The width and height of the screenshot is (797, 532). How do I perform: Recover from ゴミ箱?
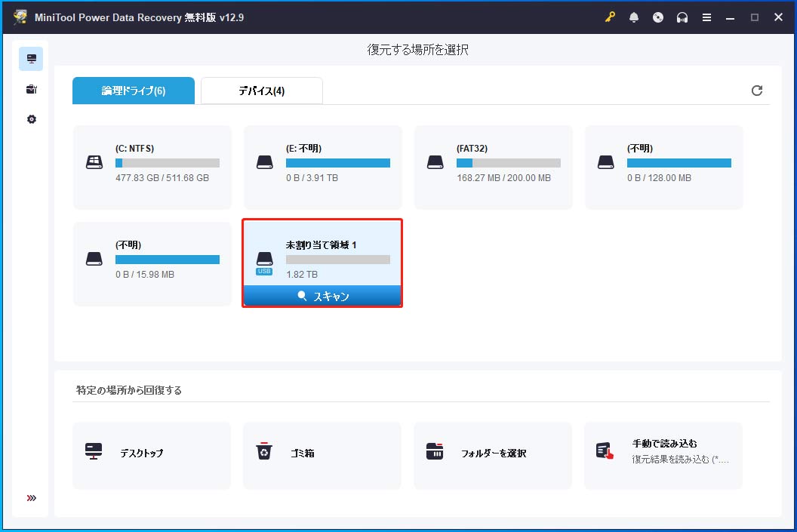pyautogui.click(x=322, y=455)
